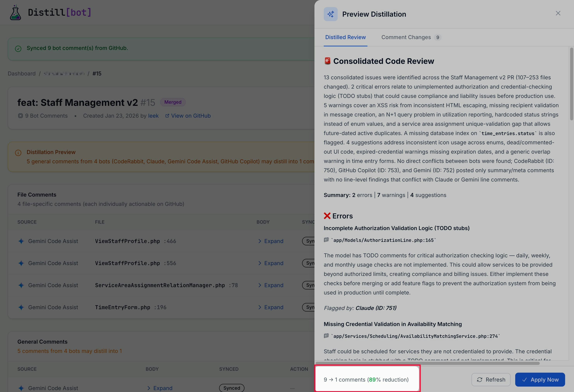Click the Distill[bot] flask logo icon
574x392 pixels.
click(x=15, y=12)
